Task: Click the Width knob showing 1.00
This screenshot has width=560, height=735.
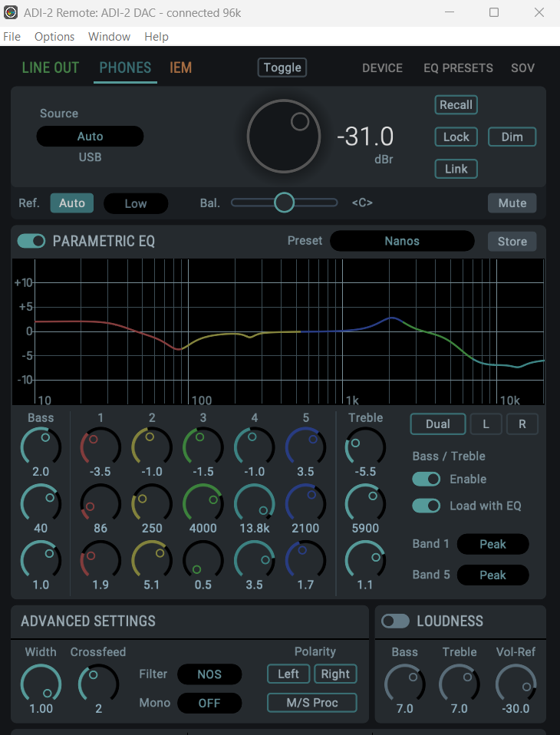Action: click(41, 684)
